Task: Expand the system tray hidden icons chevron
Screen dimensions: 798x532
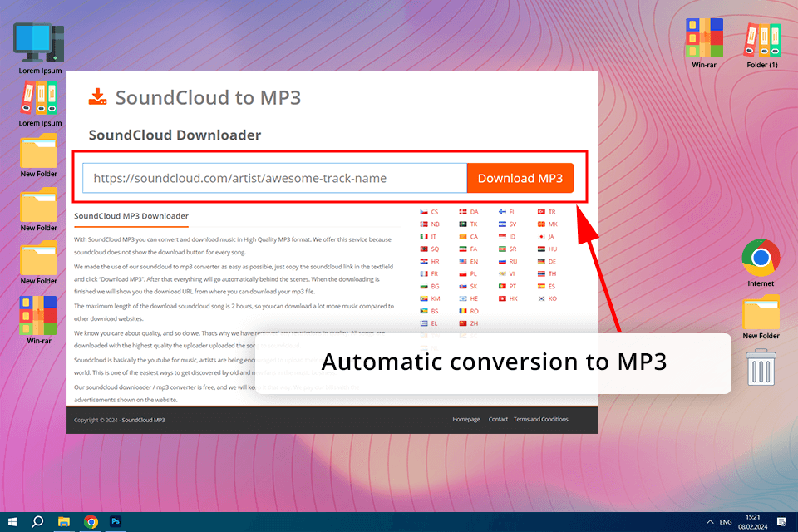Action: (710, 522)
